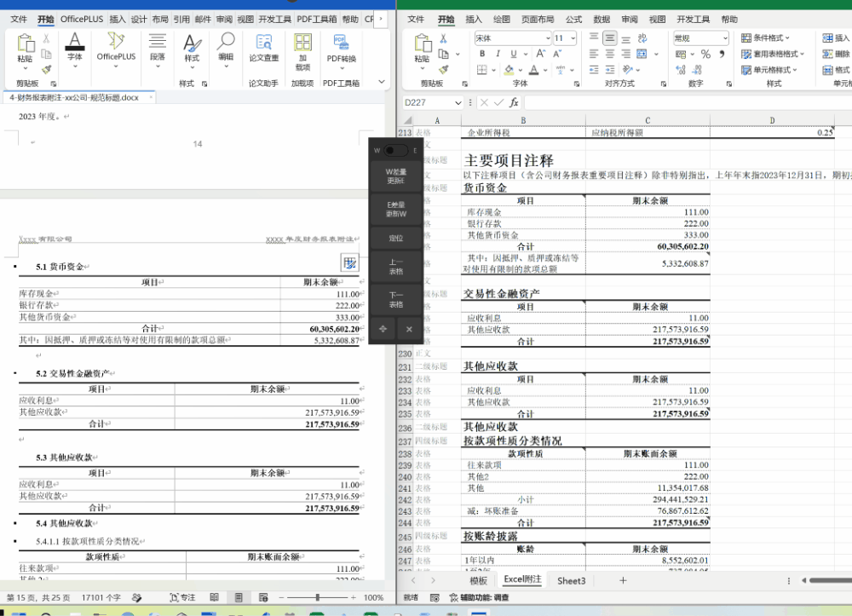Close the floating panel with X

point(409,329)
